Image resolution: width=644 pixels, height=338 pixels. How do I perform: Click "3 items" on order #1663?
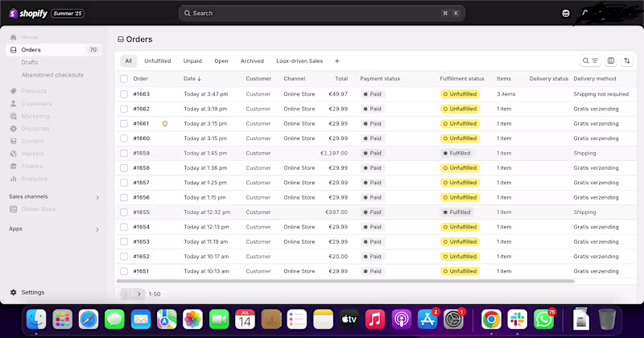[x=506, y=94]
